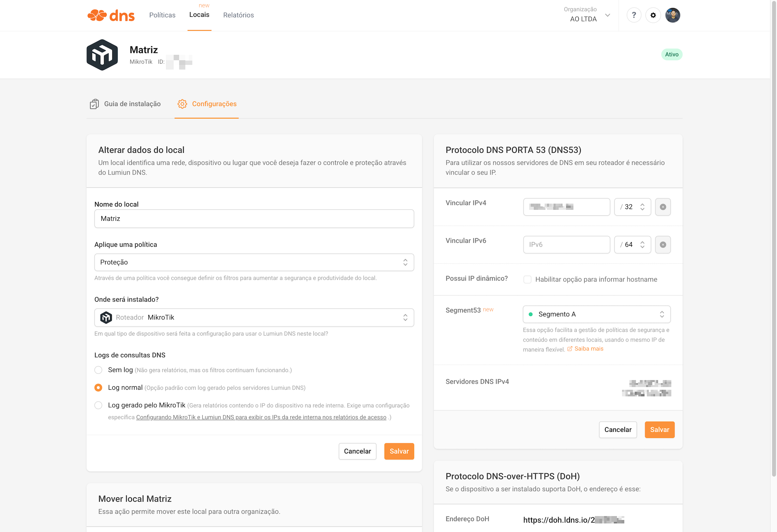Clear the Vincular IPv6 field with x button
777x532 pixels.
pos(663,244)
